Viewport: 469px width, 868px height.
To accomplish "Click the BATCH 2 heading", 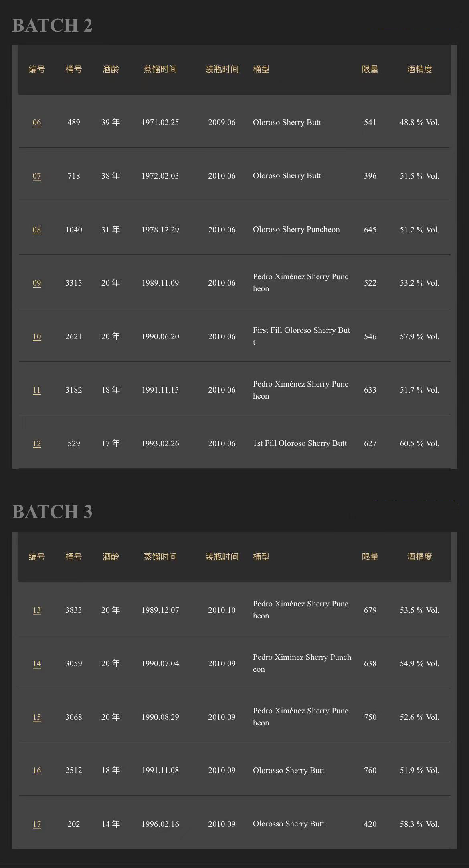I will coord(52,26).
